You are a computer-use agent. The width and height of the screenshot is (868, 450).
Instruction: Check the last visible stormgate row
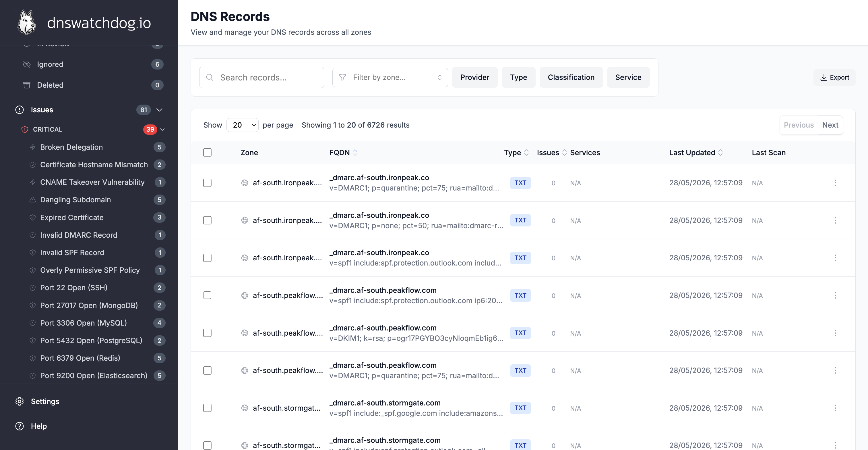207,446
